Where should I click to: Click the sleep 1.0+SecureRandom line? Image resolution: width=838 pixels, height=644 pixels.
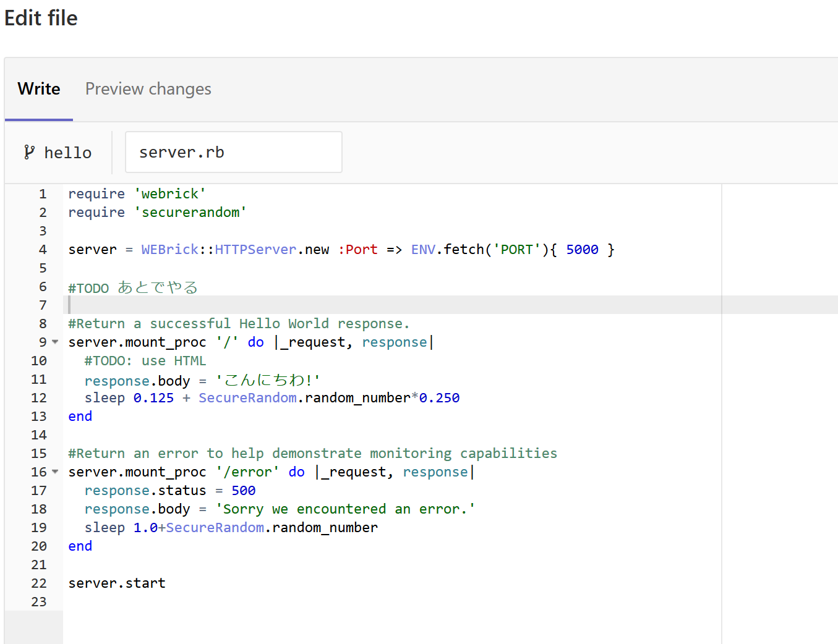click(231, 527)
